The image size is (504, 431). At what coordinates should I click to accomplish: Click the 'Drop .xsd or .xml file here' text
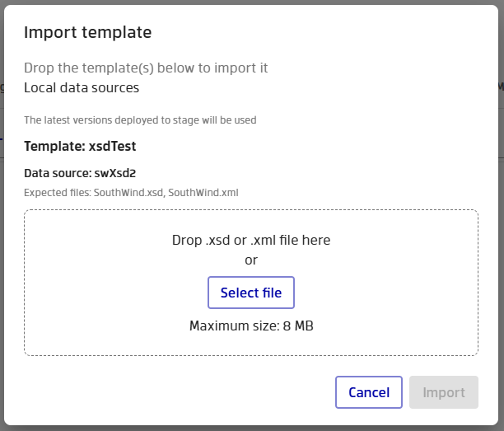coord(251,241)
